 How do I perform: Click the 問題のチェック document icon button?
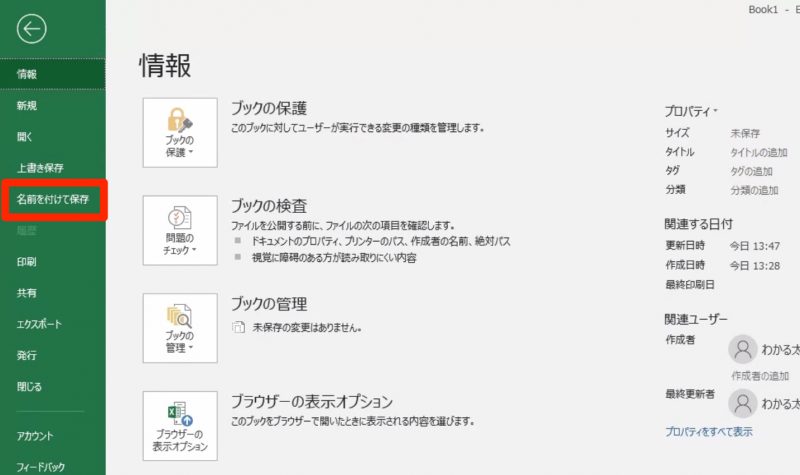click(180, 231)
